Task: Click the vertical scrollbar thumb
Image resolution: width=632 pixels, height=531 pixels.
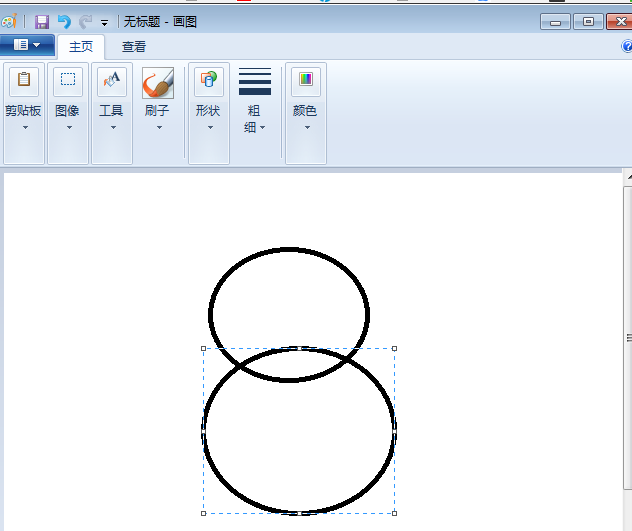Action: click(628, 338)
